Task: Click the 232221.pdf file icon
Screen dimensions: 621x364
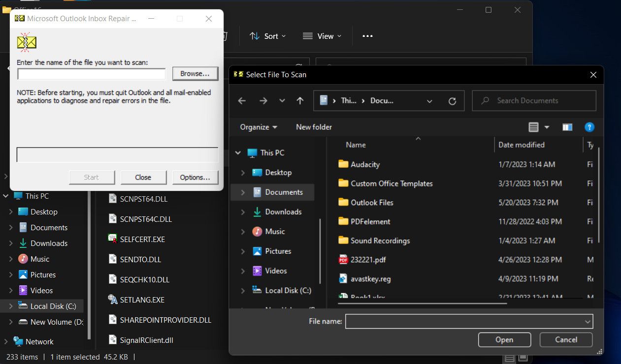Action: pyautogui.click(x=343, y=260)
